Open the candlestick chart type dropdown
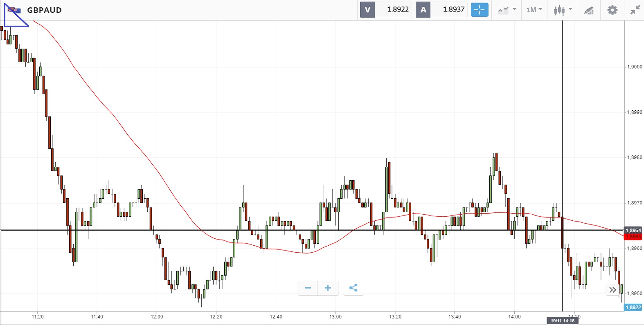Image resolution: width=644 pixels, height=325 pixels. [x=563, y=10]
